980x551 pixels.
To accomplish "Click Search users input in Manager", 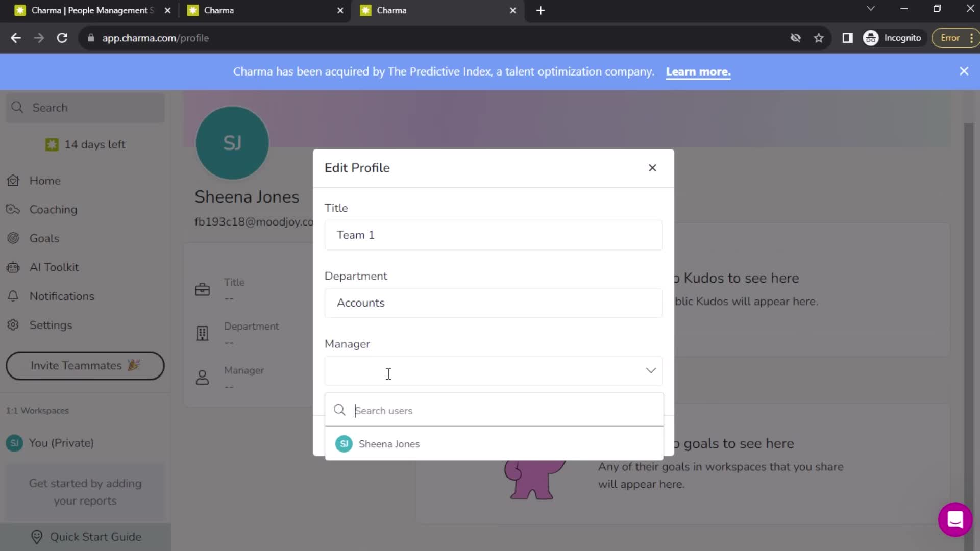I will pyautogui.click(x=495, y=410).
